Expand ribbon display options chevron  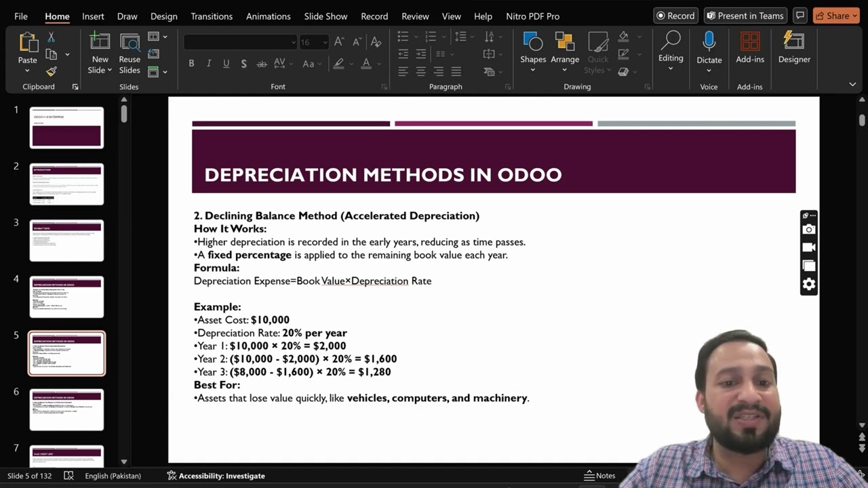[852, 84]
